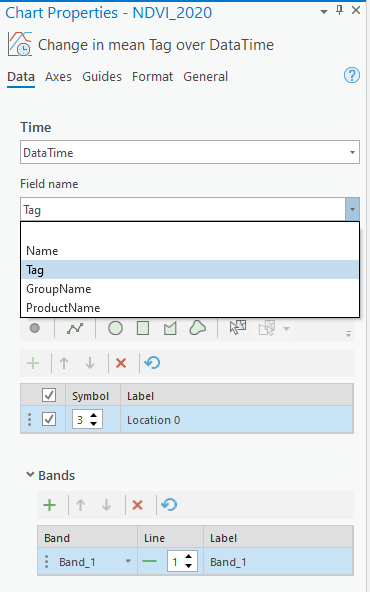This screenshot has width=370, height=592.
Task: Pin the Chart Properties pane
Action: point(339,11)
